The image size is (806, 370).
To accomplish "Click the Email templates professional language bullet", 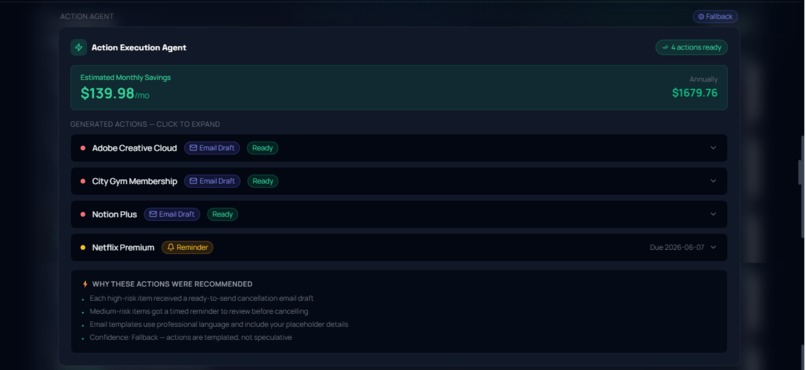I will click(219, 324).
